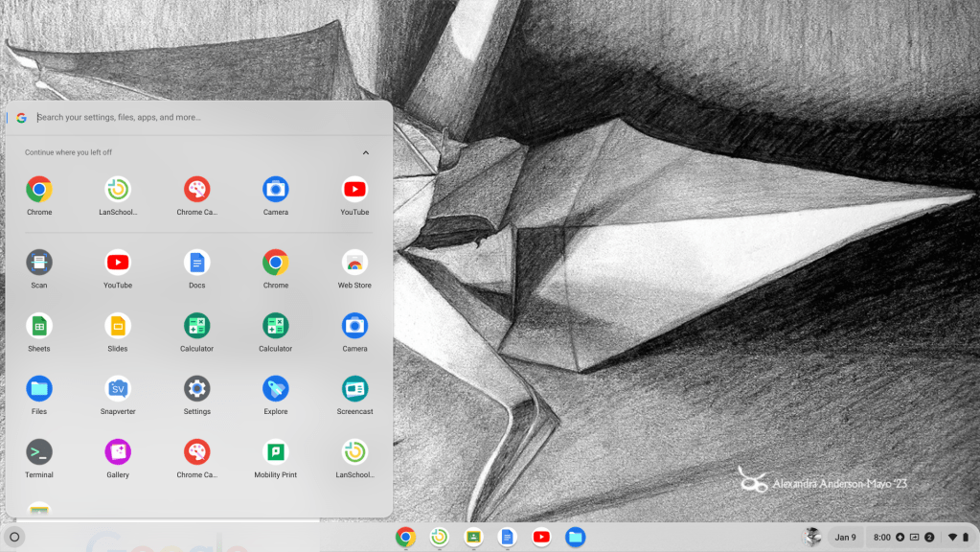Image resolution: width=980 pixels, height=552 pixels.
Task: Launch Google Docs from the app grid
Action: pyautogui.click(x=196, y=263)
